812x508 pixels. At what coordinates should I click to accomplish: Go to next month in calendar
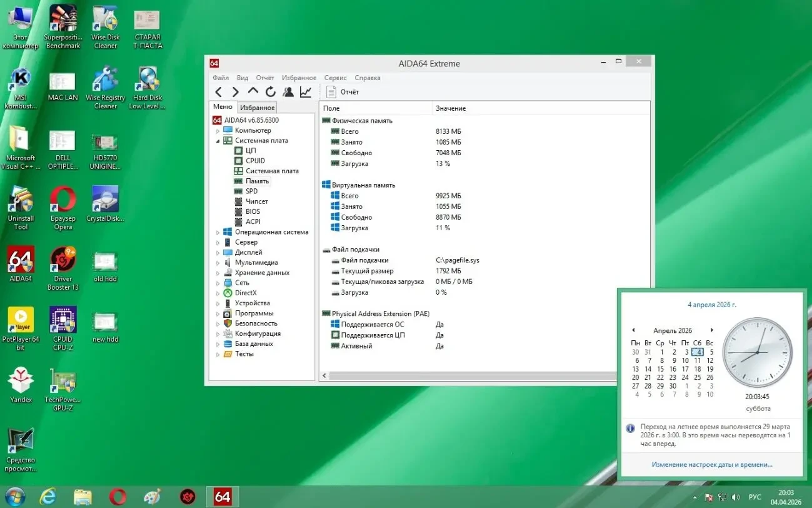pos(711,330)
